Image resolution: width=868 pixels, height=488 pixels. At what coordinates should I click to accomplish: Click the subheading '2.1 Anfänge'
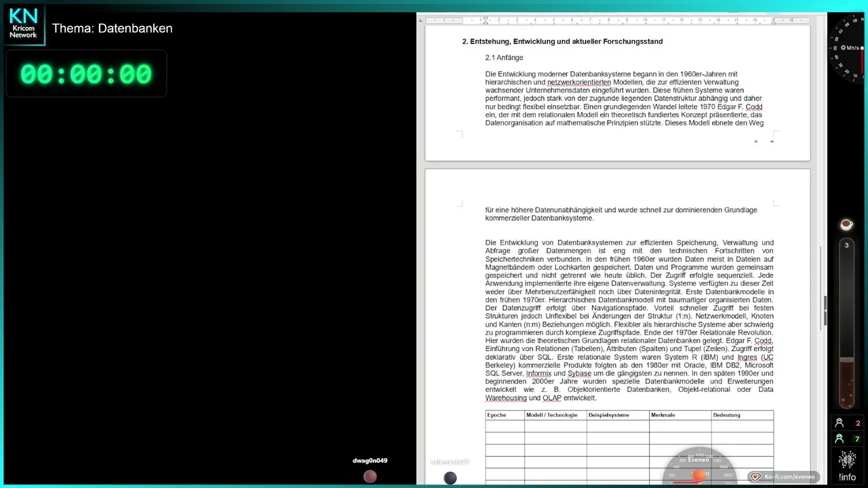click(504, 58)
